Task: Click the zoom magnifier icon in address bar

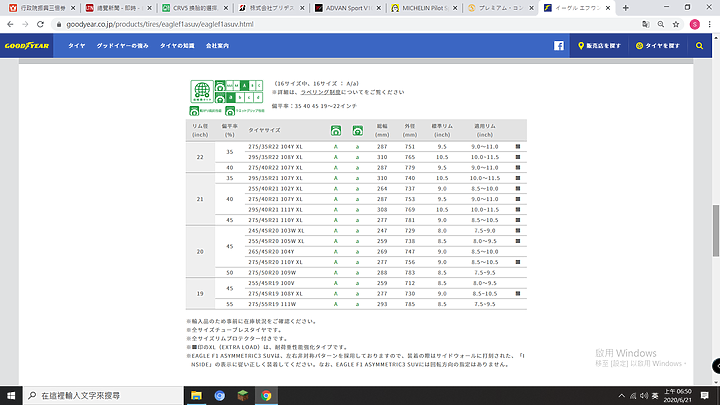Action: pyautogui.click(x=661, y=24)
